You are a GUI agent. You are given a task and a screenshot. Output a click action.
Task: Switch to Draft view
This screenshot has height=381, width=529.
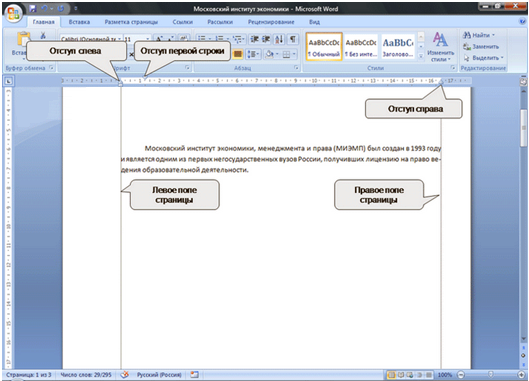pos(428,375)
